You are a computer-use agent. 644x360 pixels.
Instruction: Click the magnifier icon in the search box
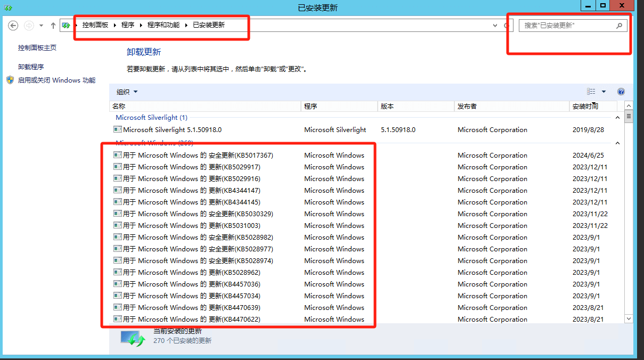click(619, 25)
